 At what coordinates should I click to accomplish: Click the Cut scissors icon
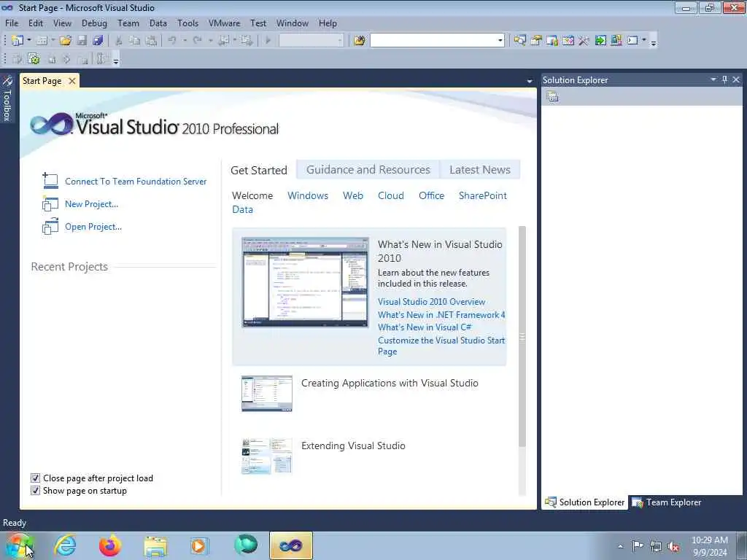[x=119, y=41]
